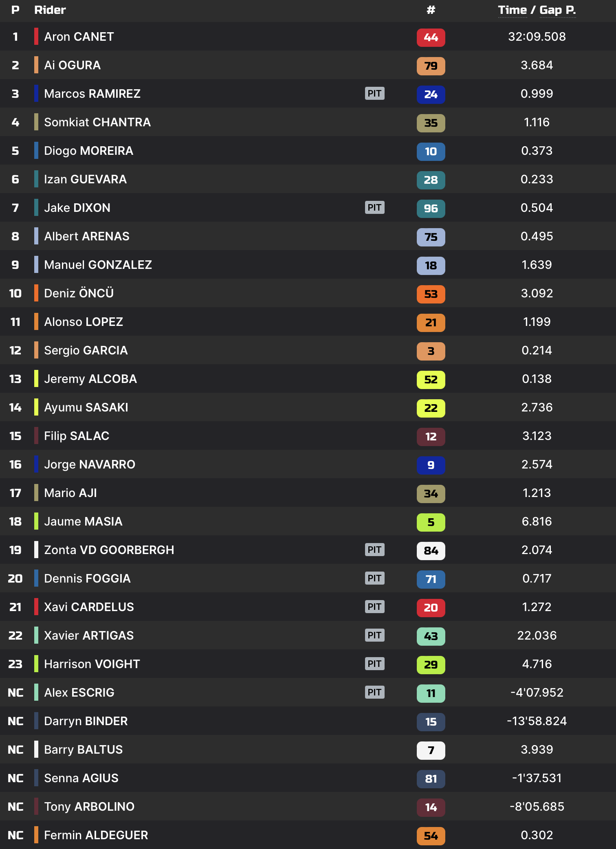Click the PIT badge beside Marcos Ramirez

coord(374,93)
